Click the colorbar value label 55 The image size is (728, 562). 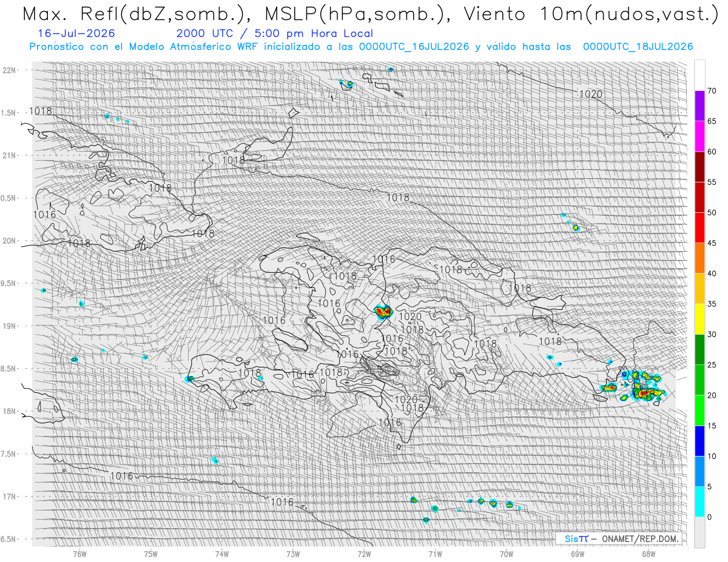point(712,182)
